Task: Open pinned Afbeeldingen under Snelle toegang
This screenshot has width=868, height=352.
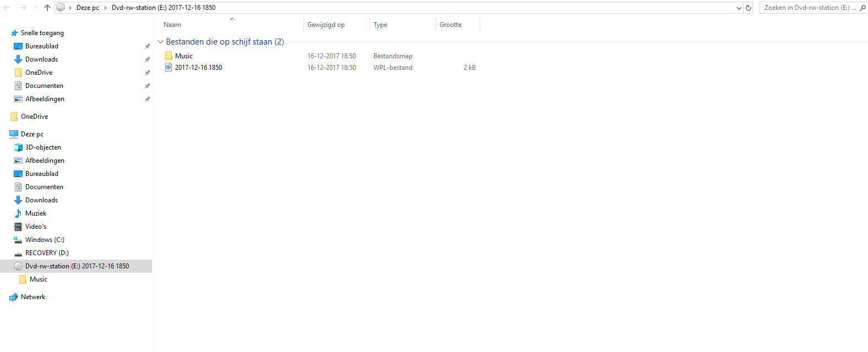Action: (45, 99)
